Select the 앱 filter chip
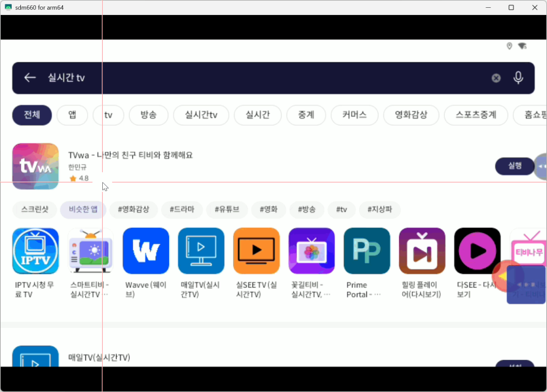This screenshot has height=392, width=547. (72, 115)
